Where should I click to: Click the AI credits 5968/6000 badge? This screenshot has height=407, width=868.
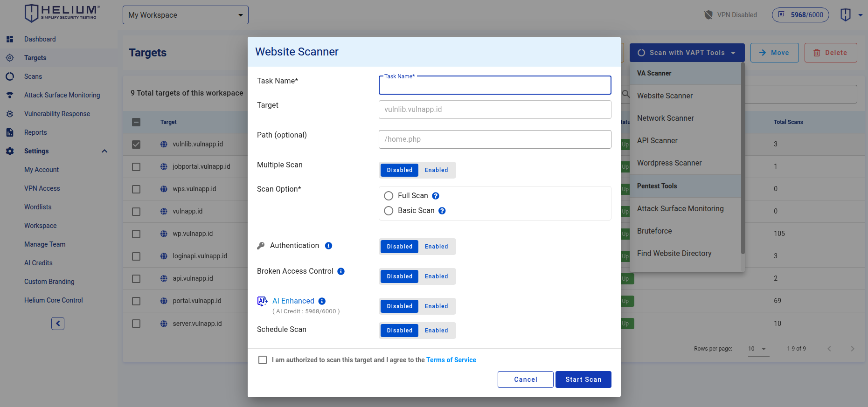tap(800, 15)
